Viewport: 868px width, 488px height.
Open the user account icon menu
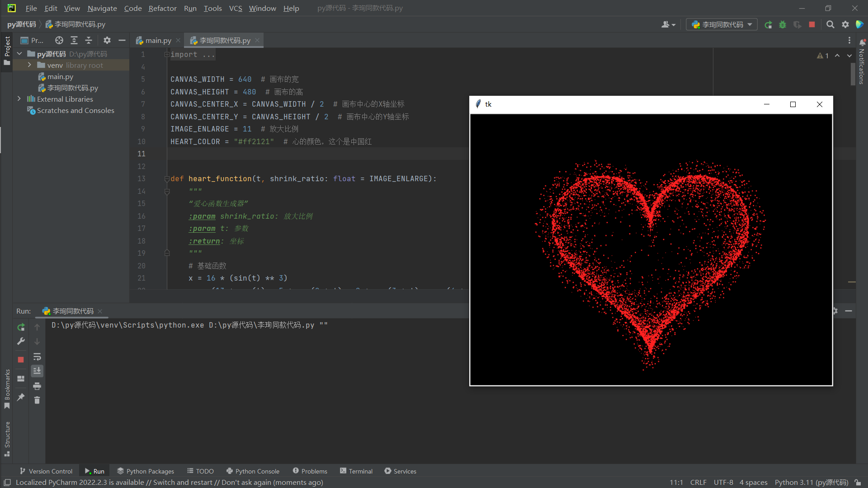tap(668, 25)
